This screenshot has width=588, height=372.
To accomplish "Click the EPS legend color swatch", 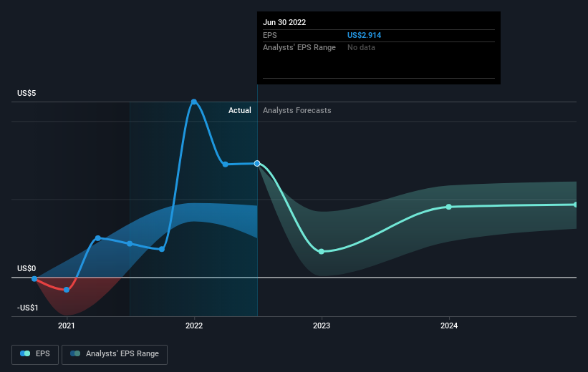I will (25, 353).
